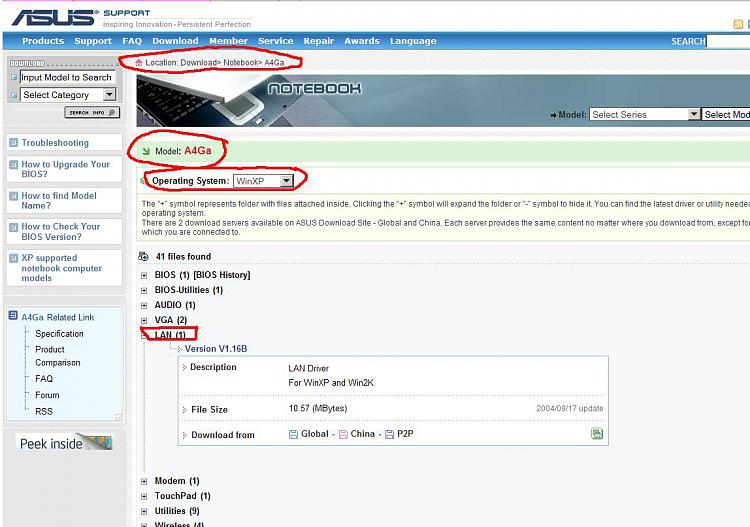This screenshot has height=527, width=750.
Task: Click the '2004/09/17 update' date text
Action: click(x=570, y=408)
